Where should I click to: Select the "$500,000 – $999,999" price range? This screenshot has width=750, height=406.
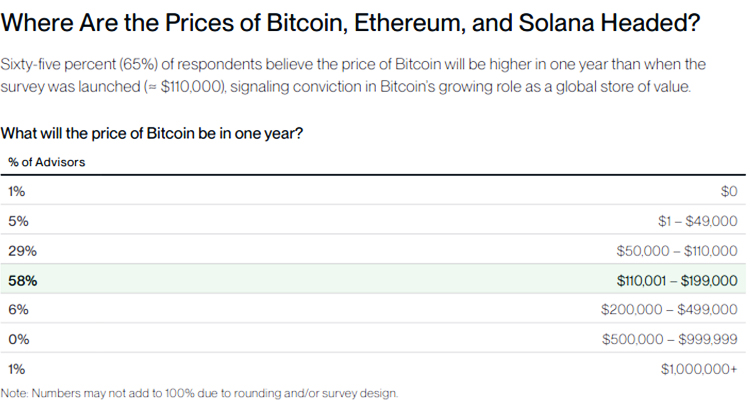(670, 340)
